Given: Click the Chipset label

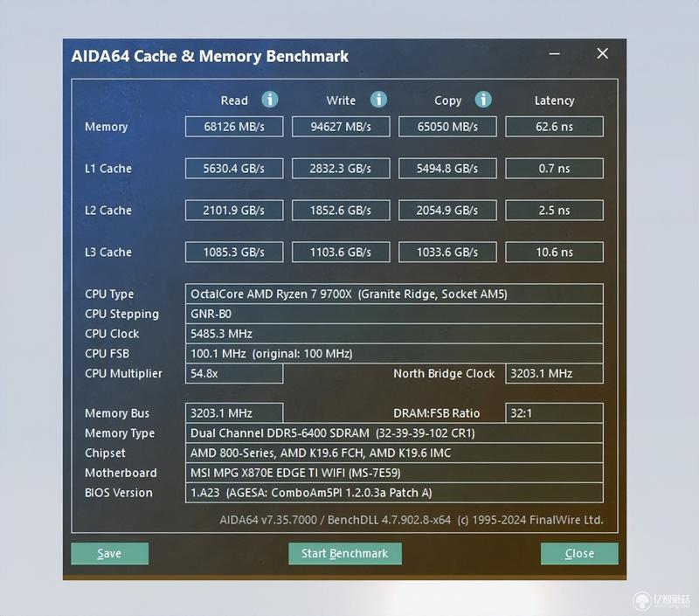Looking at the screenshot, I should [x=105, y=453].
